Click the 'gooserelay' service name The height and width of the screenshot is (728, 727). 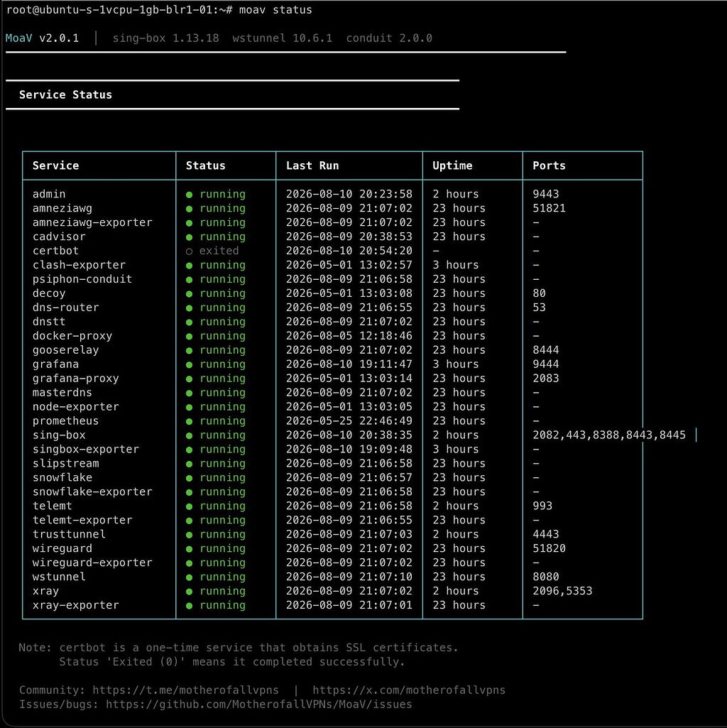[x=65, y=350]
